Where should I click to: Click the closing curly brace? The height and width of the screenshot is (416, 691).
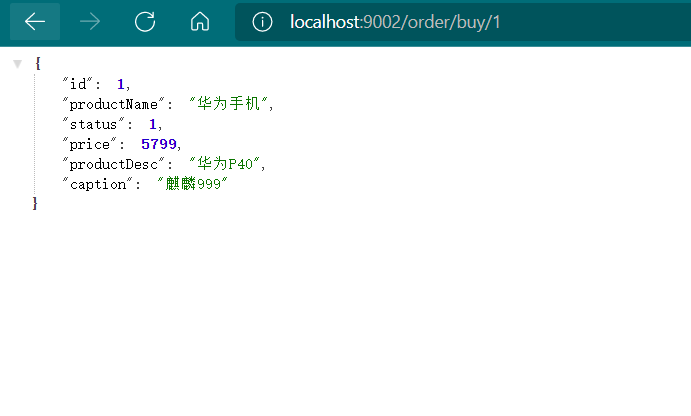[35, 203]
